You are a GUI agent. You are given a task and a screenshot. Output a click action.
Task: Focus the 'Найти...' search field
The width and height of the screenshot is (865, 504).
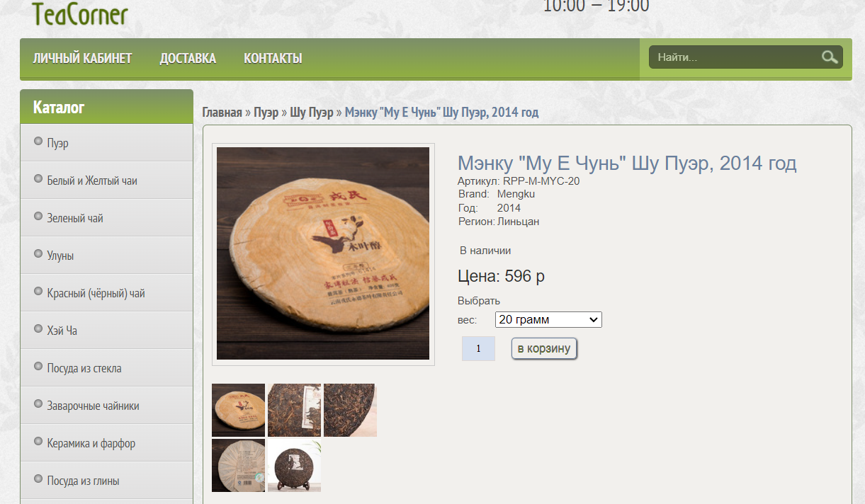[735, 57]
